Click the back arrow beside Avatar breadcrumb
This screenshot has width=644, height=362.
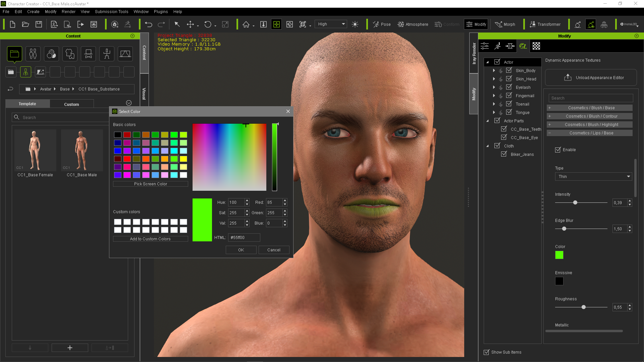10,89
